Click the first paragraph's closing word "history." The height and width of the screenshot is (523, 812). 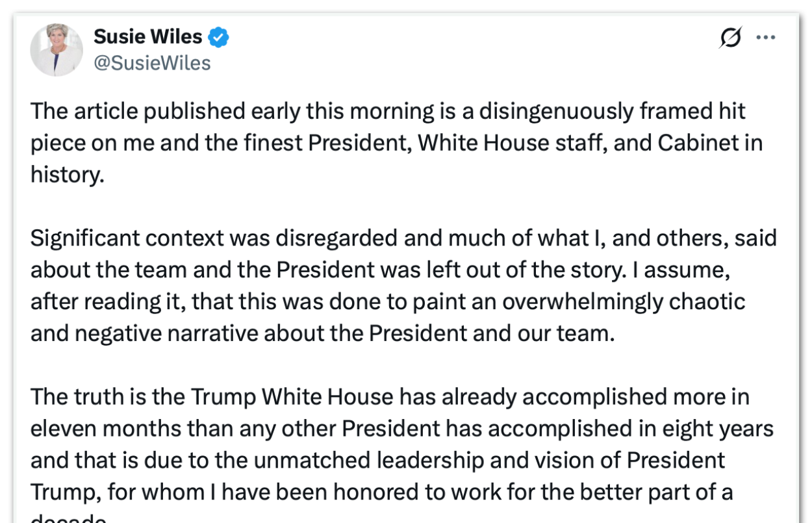pyautogui.click(x=67, y=175)
